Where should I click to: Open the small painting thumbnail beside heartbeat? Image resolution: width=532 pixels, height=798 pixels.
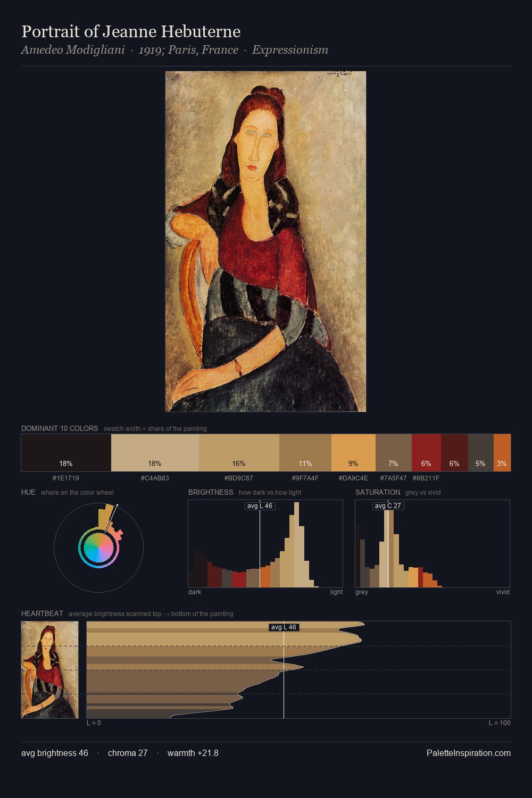point(49,670)
